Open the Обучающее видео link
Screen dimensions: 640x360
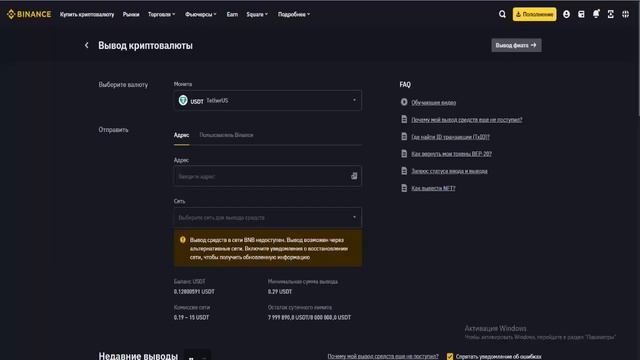tap(433, 102)
